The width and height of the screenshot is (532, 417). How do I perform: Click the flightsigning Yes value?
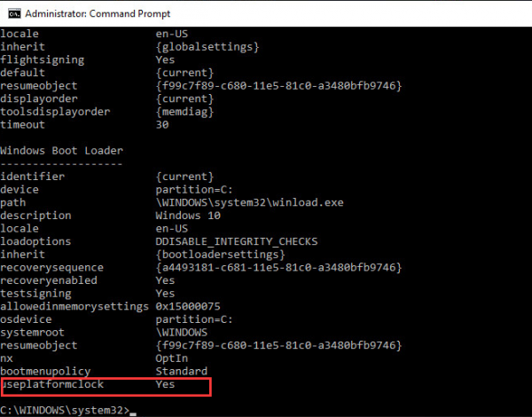(x=165, y=59)
